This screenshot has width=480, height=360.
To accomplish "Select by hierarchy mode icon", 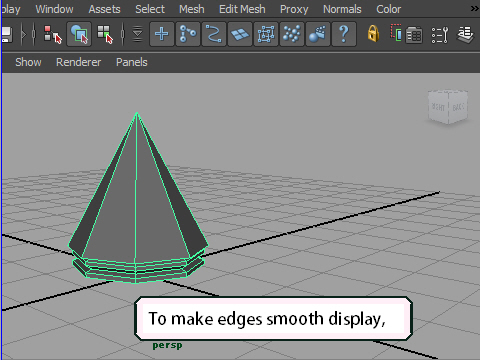I will click(x=53, y=34).
